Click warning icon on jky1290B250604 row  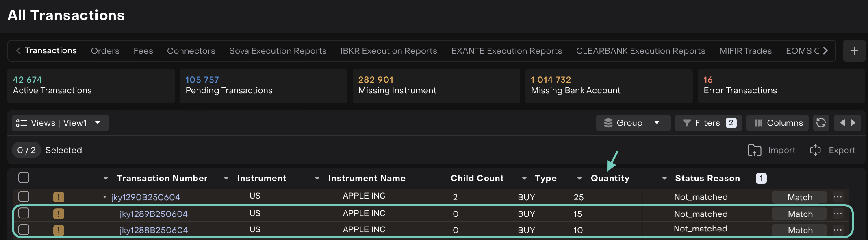pyautogui.click(x=59, y=197)
